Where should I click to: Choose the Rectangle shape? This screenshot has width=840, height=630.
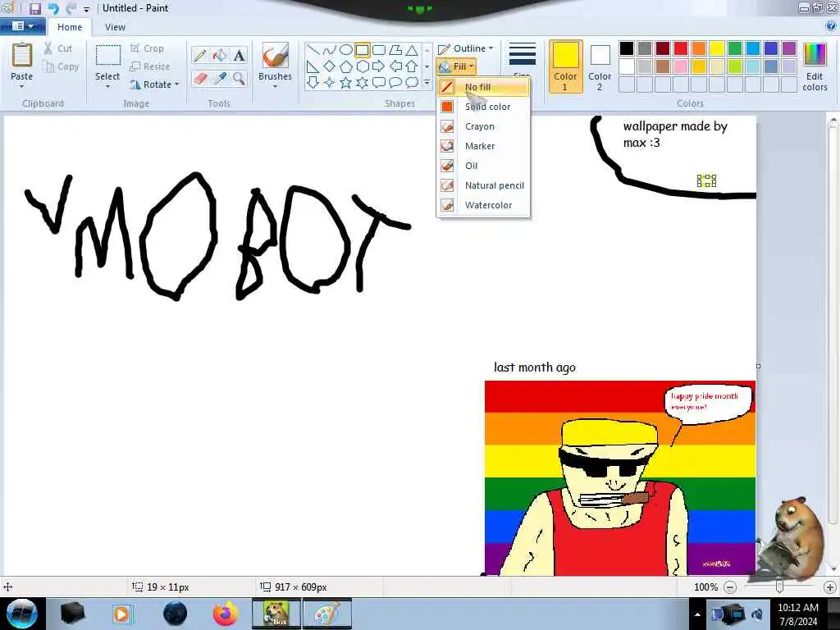coord(362,50)
